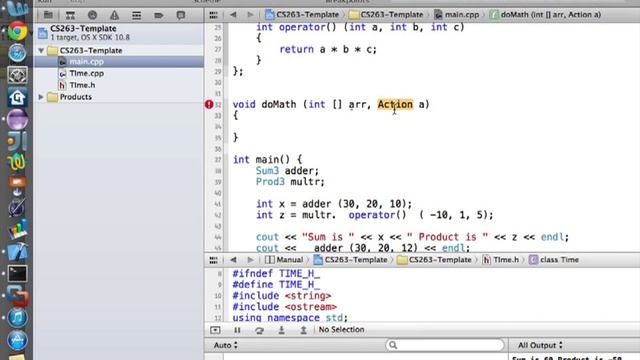This screenshot has height=360, width=640.
Task: Show the issue navigator warning icon
Action: 114,16
